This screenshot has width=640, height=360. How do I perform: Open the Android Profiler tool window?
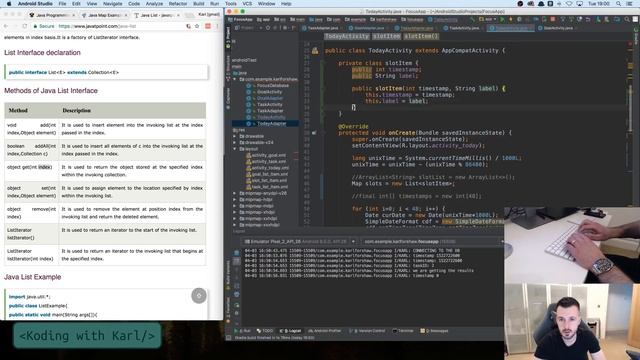coord(325,331)
